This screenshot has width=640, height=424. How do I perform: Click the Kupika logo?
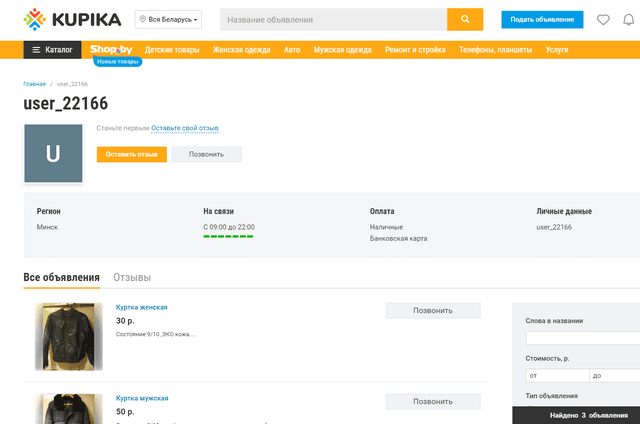[72, 19]
